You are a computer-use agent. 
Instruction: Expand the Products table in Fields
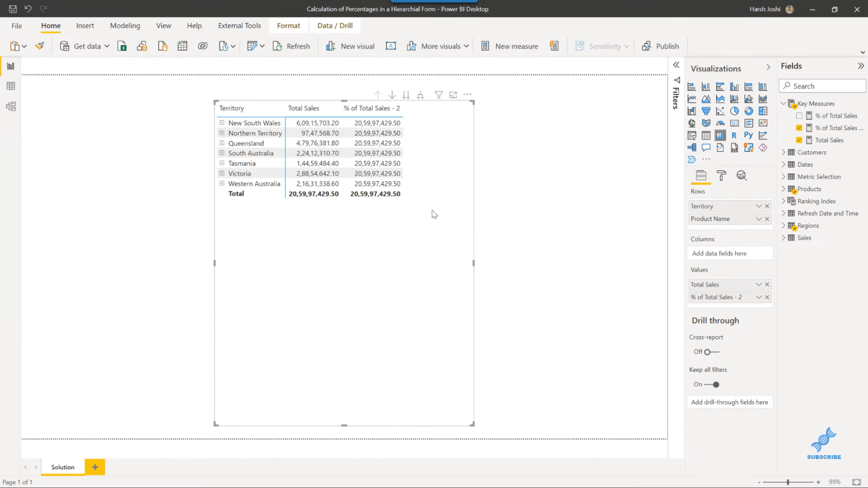point(783,189)
